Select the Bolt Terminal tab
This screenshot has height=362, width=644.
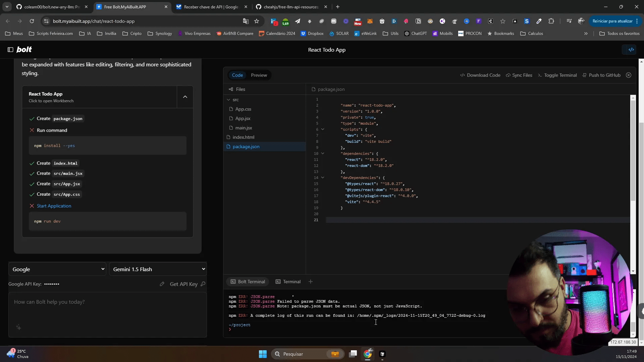[248, 282]
